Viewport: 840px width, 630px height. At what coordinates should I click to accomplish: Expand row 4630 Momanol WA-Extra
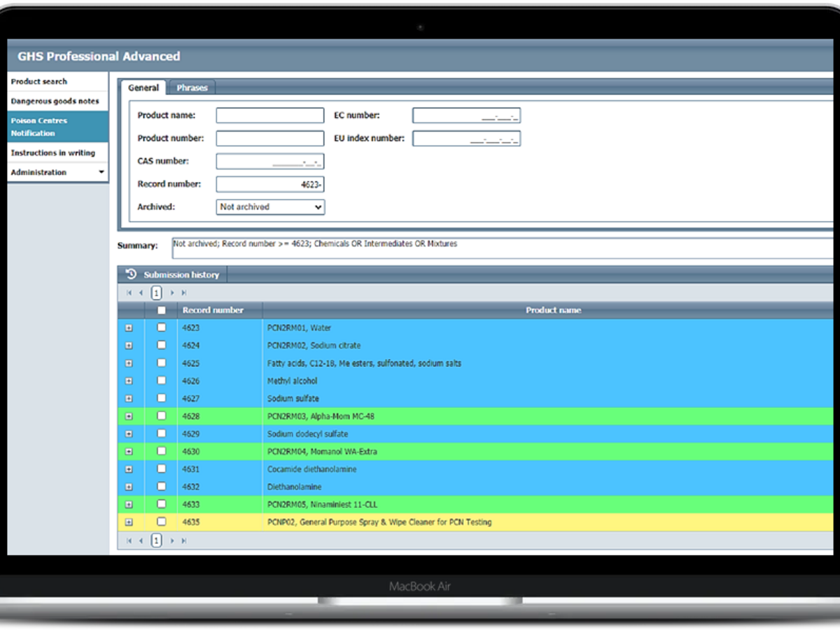click(129, 451)
